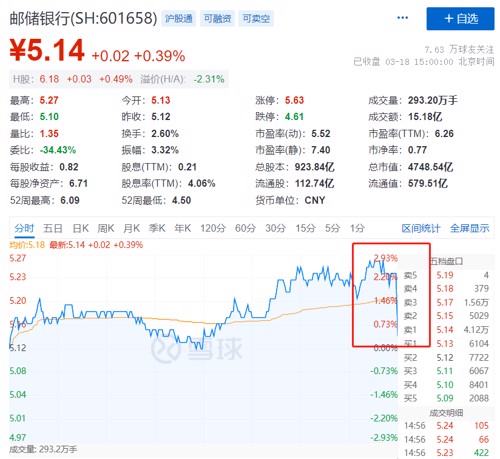
Task: Click the 卖2 order row at 5.15
Action: 446,316
